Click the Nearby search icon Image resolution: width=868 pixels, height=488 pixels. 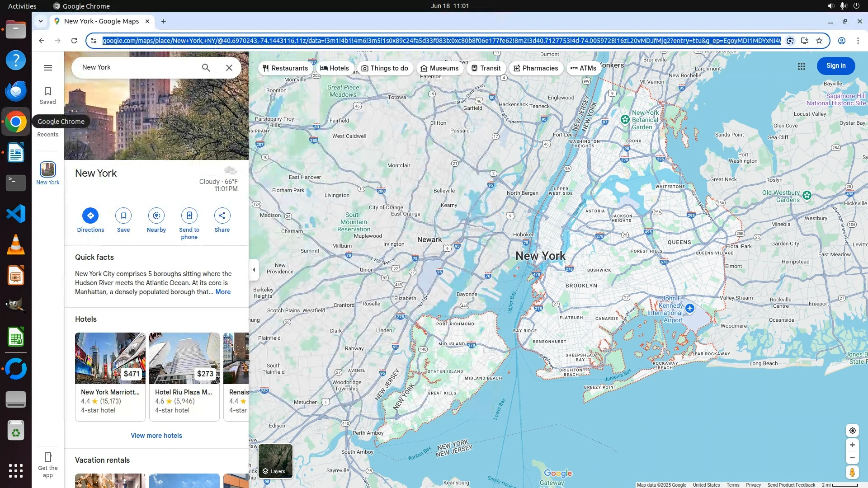point(156,216)
